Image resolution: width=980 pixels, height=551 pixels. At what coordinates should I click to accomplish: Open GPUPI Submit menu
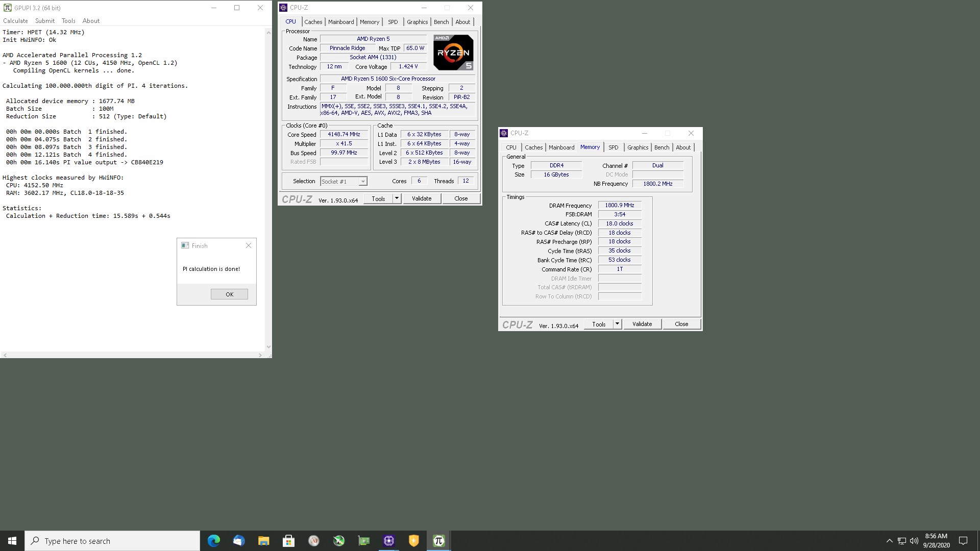45,21
